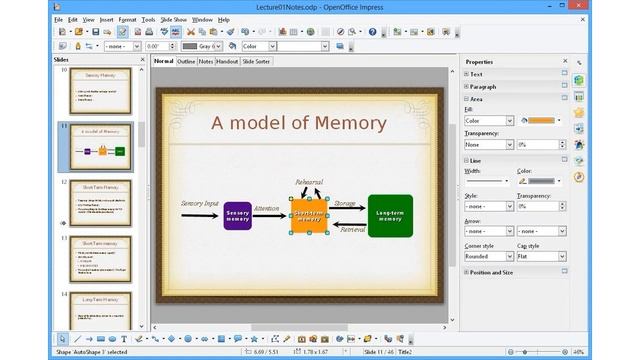This screenshot has height=360, width=640.
Task: Open the Format menu
Action: [127, 20]
